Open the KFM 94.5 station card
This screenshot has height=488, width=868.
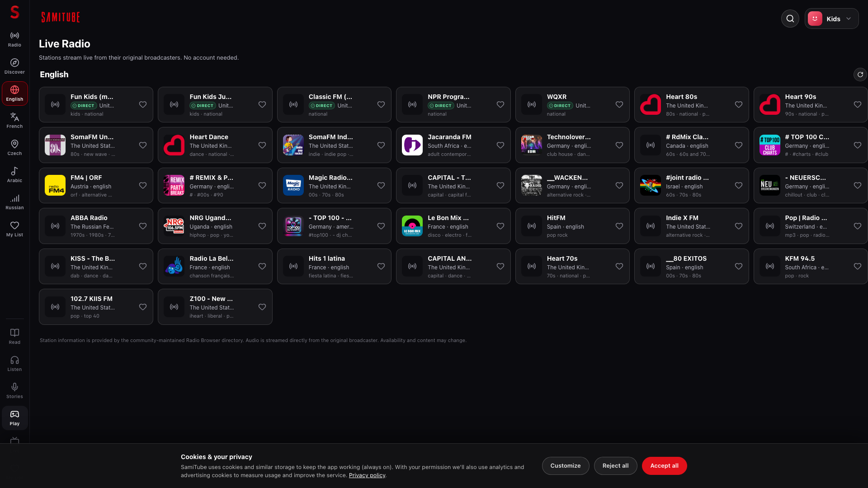pos(810,266)
